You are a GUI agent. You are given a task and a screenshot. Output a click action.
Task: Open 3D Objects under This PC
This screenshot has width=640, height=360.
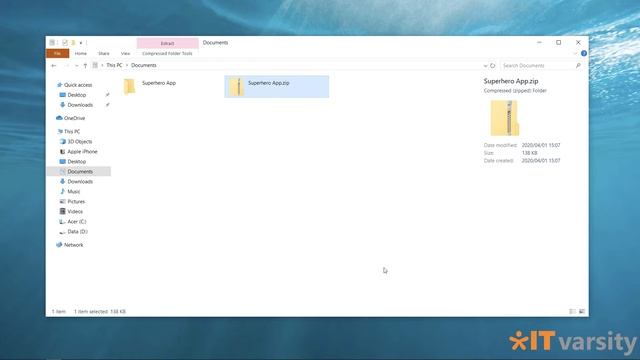click(x=80, y=142)
